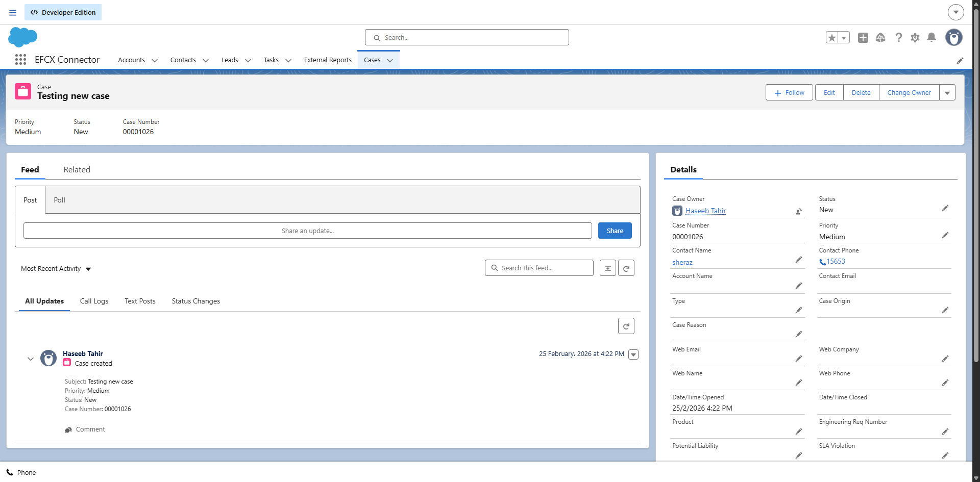
Task: Click the refresh button below feed filter tabs
Action: coord(626,326)
